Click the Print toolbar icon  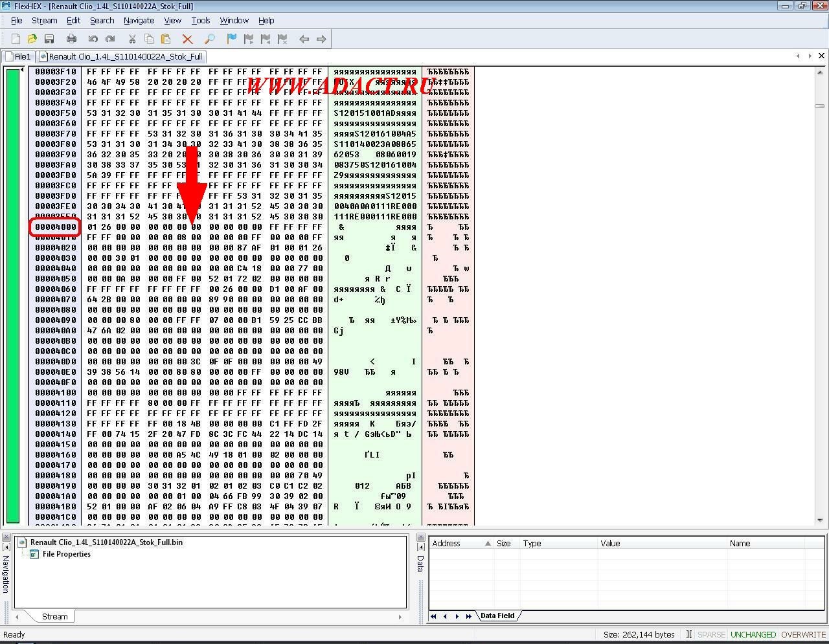coord(71,39)
